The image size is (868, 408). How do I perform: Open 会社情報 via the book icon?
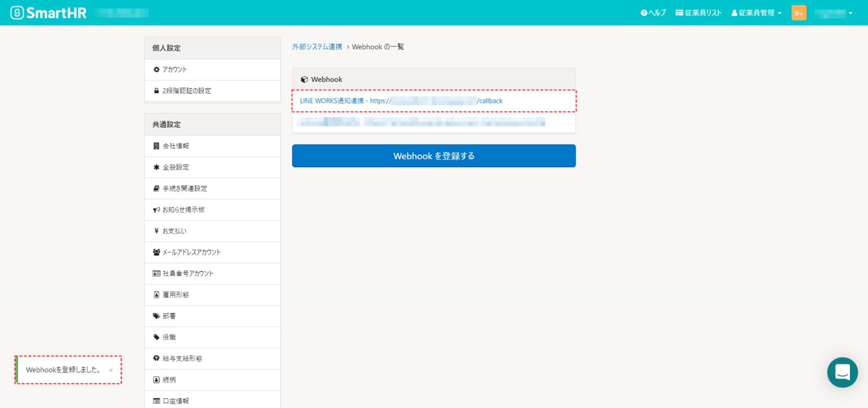click(157, 146)
